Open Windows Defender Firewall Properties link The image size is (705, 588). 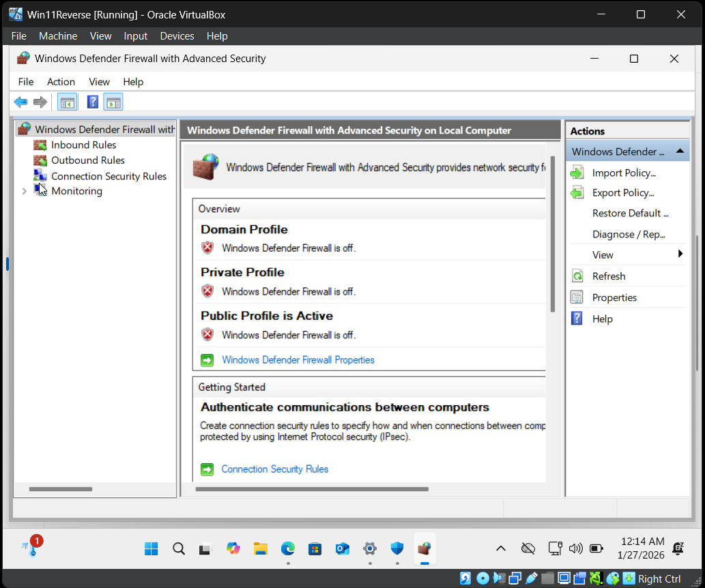(x=298, y=359)
